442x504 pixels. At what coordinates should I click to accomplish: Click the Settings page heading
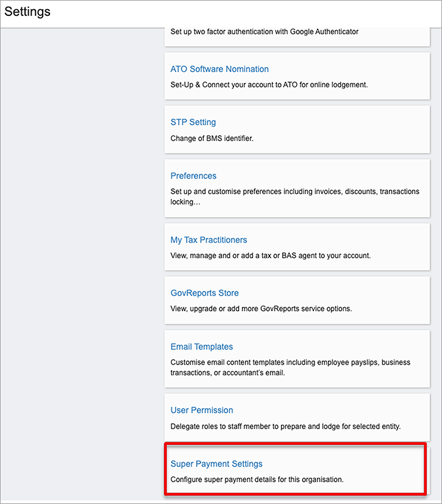(x=27, y=12)
